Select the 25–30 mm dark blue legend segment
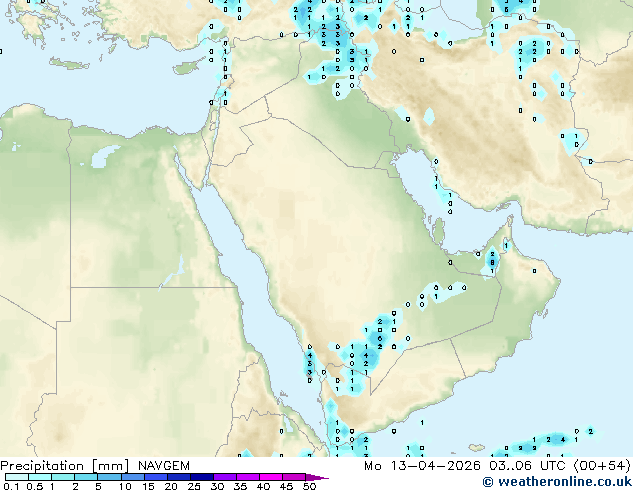The width and height of the screenshot is (634, 490). (x=201, y=477)
